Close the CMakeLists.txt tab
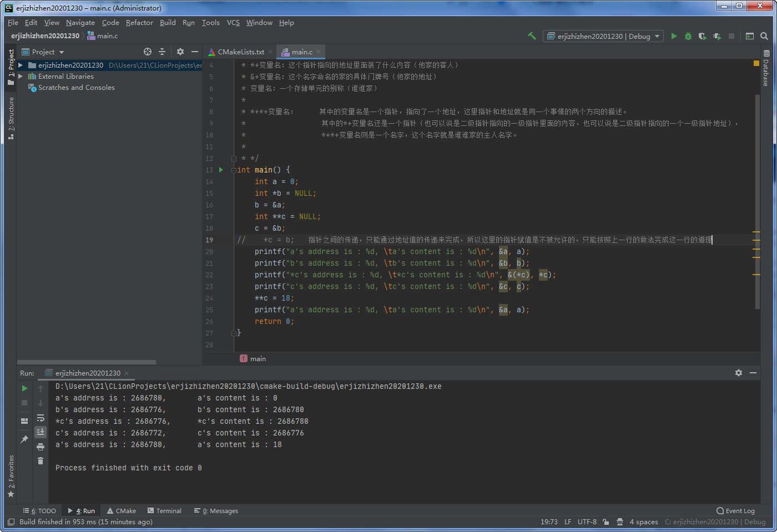 pyautogui.click(x=271, y=52)
